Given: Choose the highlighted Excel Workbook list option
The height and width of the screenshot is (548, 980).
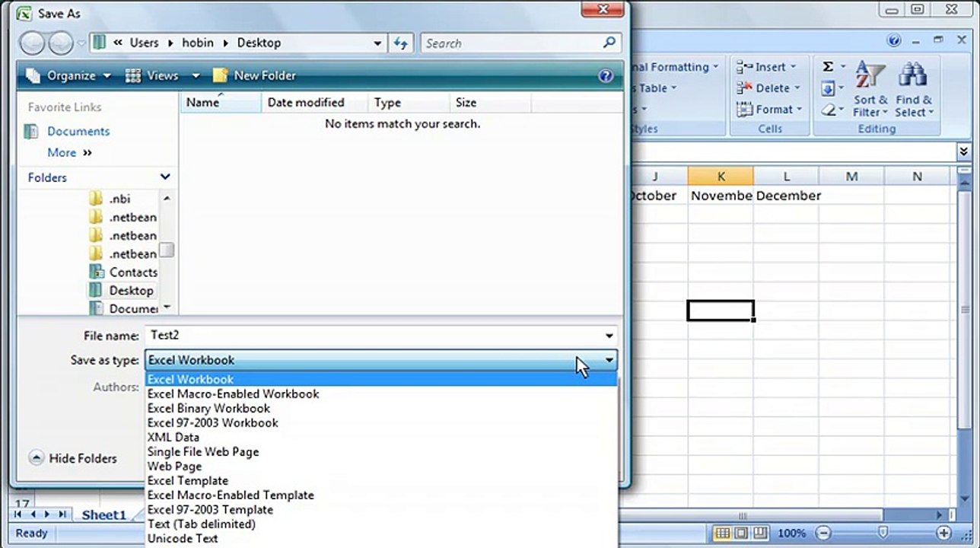Looking at the screenshot, I should click(x=381, y=379).
